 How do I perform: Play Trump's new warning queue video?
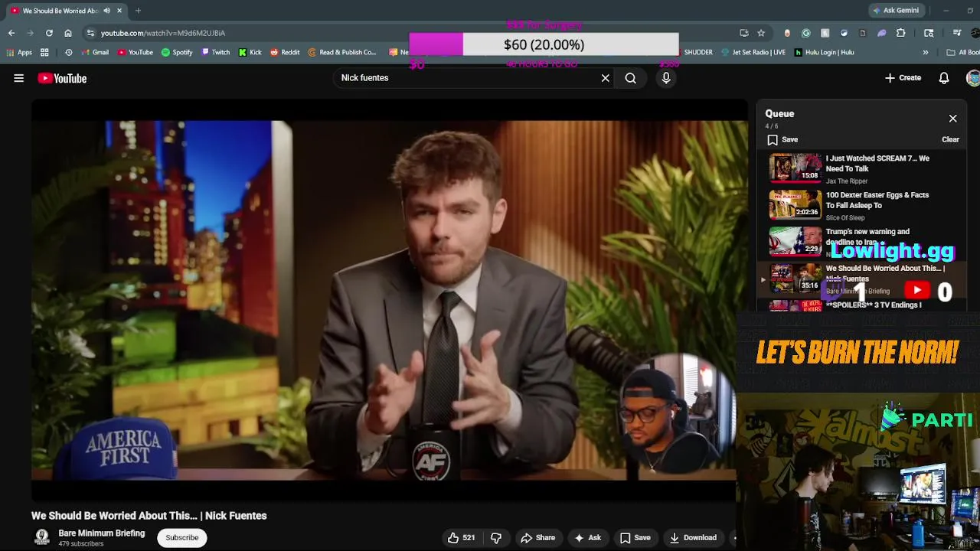(x=795, y=241)
